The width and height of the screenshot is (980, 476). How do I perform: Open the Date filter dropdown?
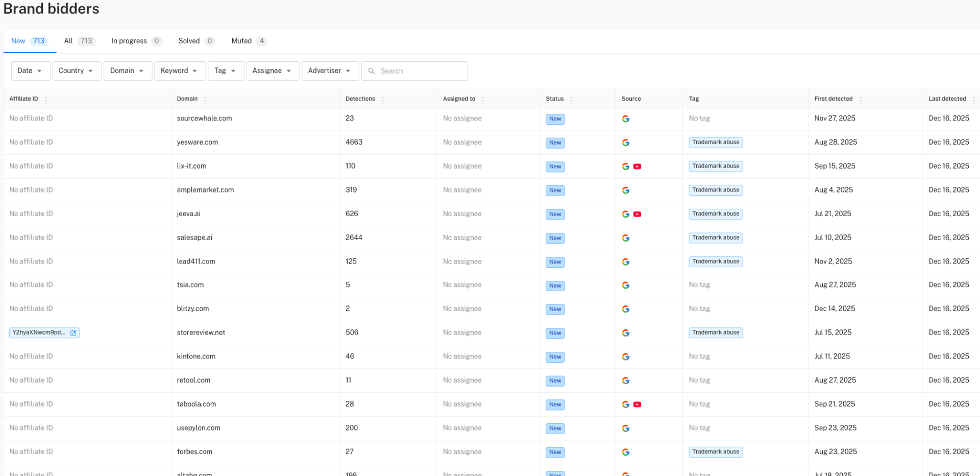tap(31, 71)
